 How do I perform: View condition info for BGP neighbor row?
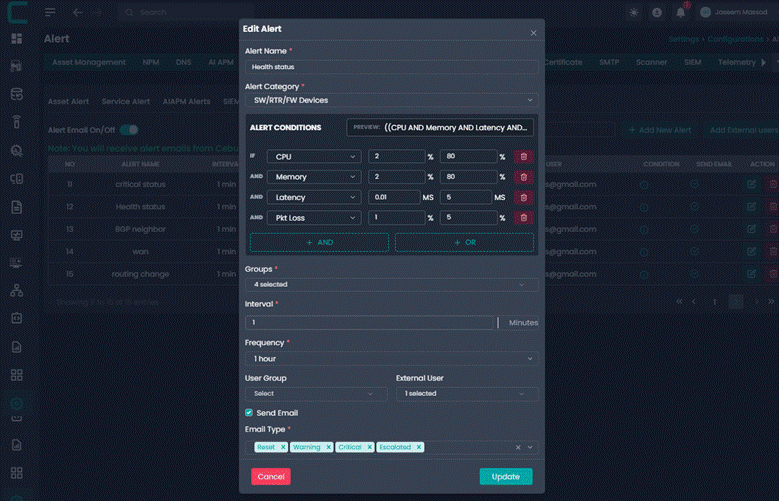coord(644,230)
